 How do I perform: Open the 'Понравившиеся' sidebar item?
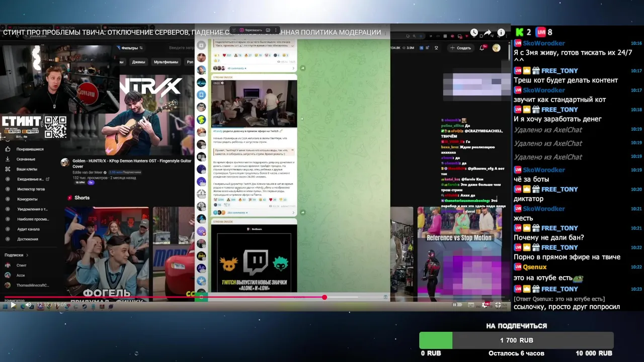[30, 149]
